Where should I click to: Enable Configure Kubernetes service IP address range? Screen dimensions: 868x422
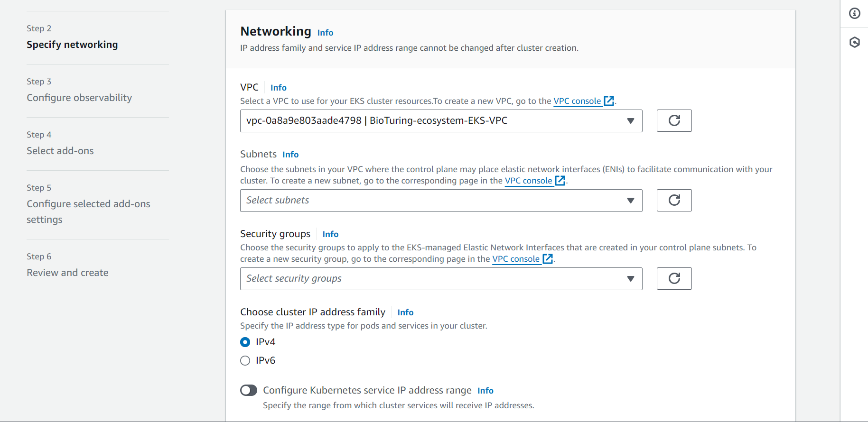pos(249,390)
